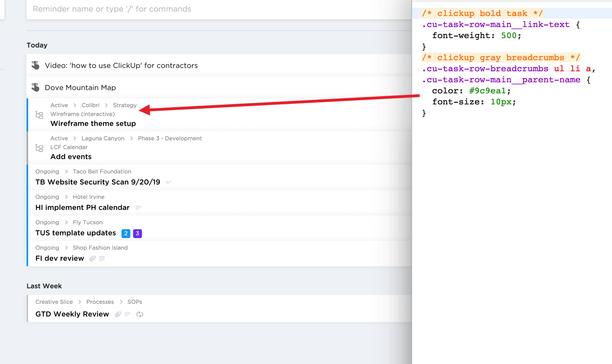Click Fly Tucson breadcrumb
This screenshot has height=364, width=612.
tap(88, 222)
